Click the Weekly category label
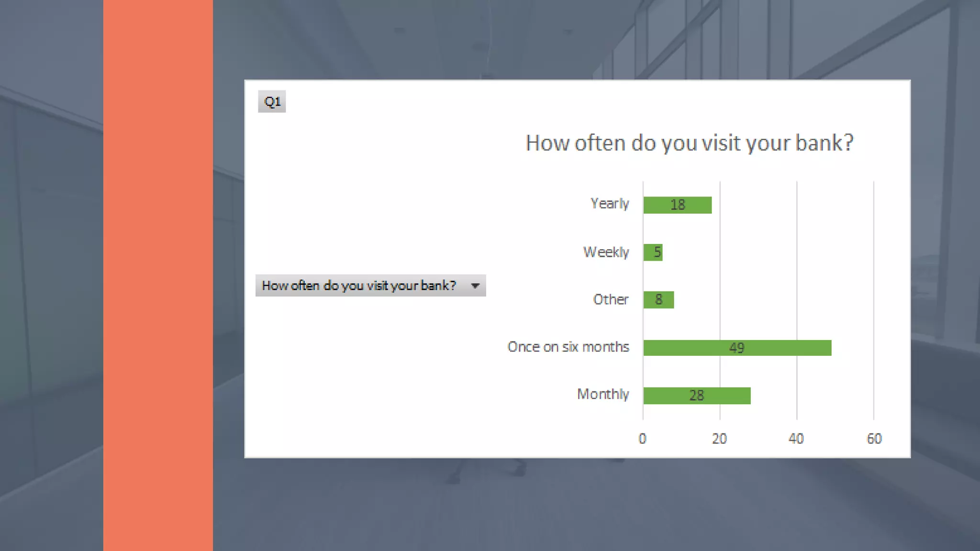980x551 pixels. click(606, 252)
